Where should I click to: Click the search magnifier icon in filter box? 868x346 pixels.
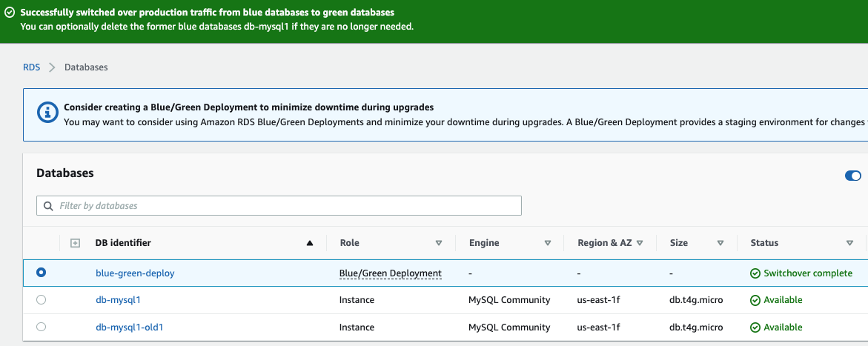[49, 205]
